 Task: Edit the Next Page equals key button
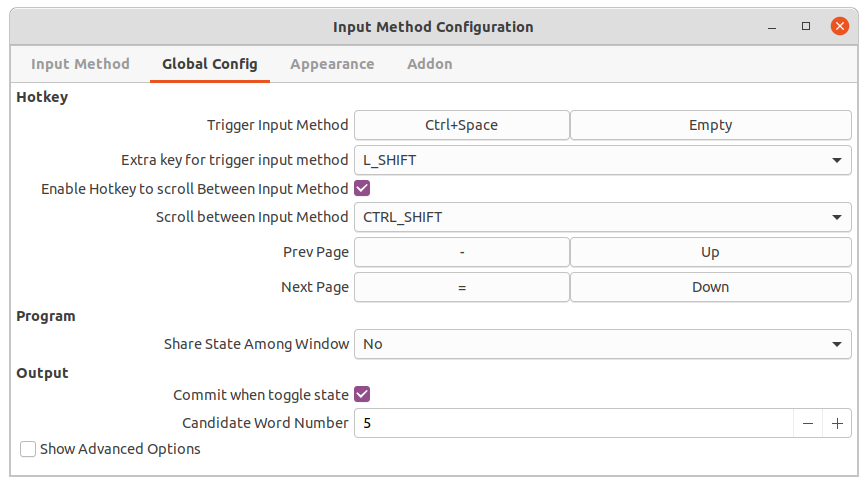(462, 287)
